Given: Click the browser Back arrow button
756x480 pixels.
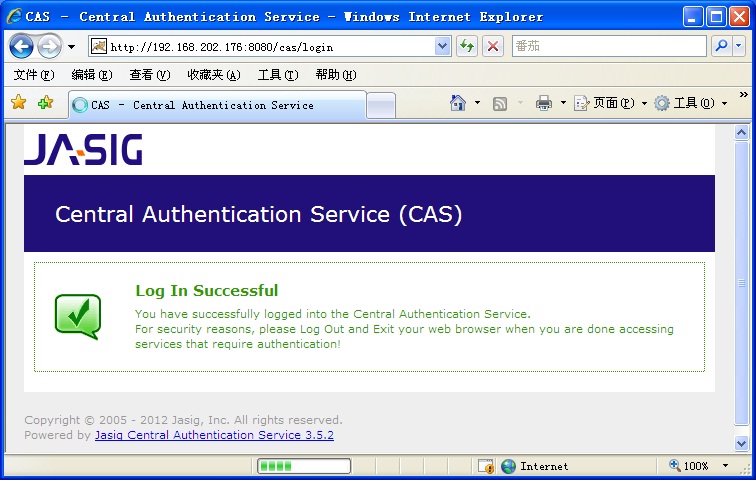Looking at the screenshot, I should click(21, 47).
